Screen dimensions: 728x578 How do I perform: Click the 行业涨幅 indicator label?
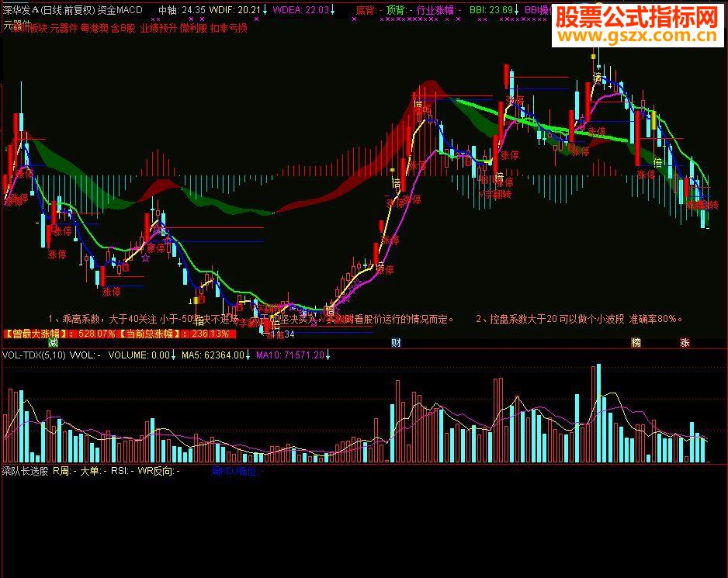click(439, 10)
